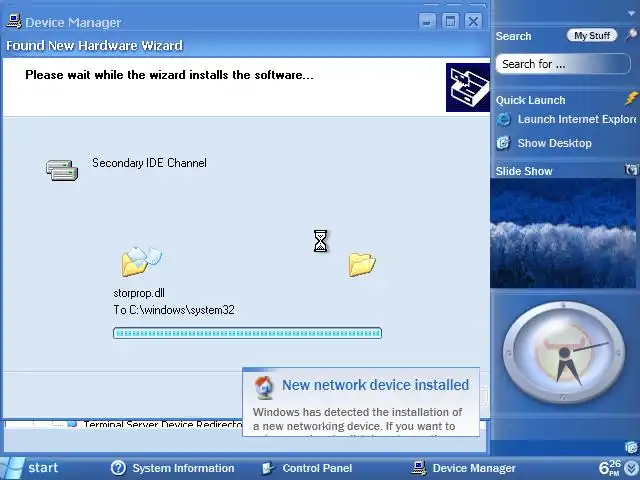Click the Search for... input field
Image resolution: width=640 pixels, height=480 pixels.
pos(563,64)
